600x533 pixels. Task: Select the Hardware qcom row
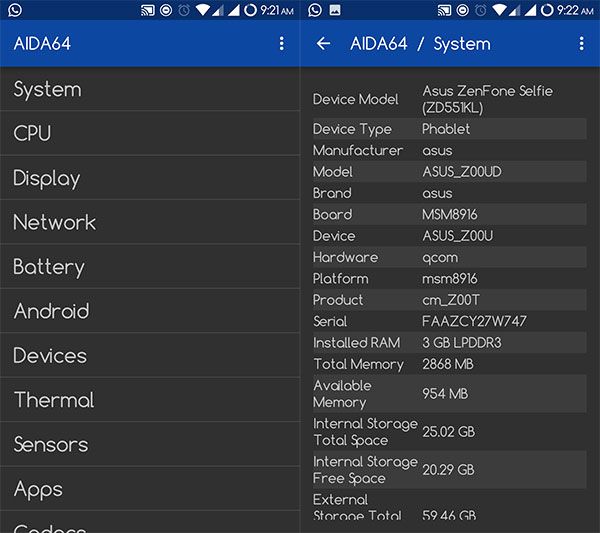(450, 258)
